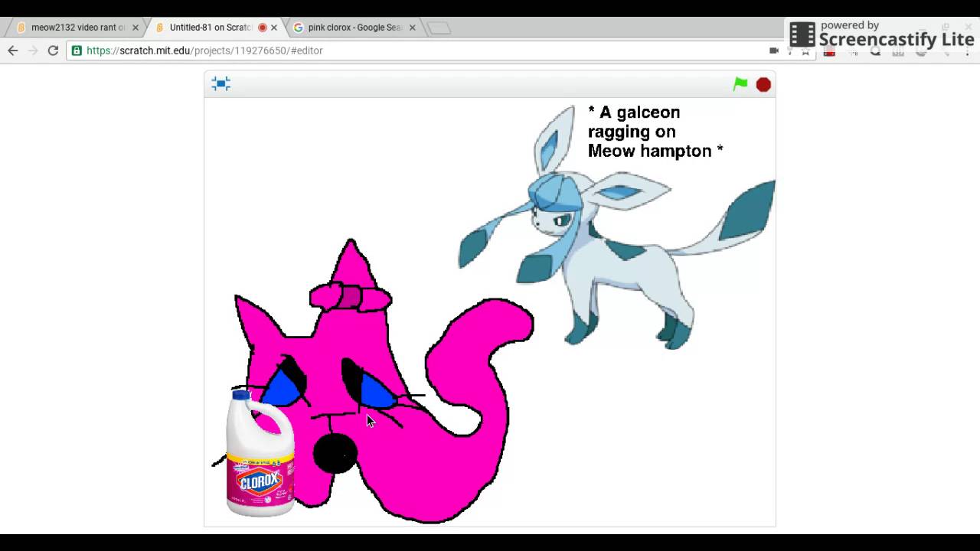Bookmark this page with star icon
Screen dimensions: 980x551
pos(805,51)
